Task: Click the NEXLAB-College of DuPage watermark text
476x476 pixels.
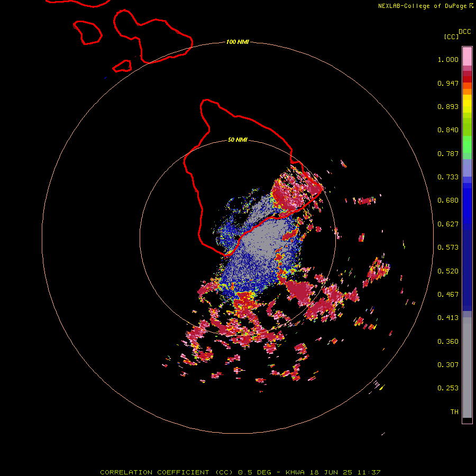Action: (425, 6)
